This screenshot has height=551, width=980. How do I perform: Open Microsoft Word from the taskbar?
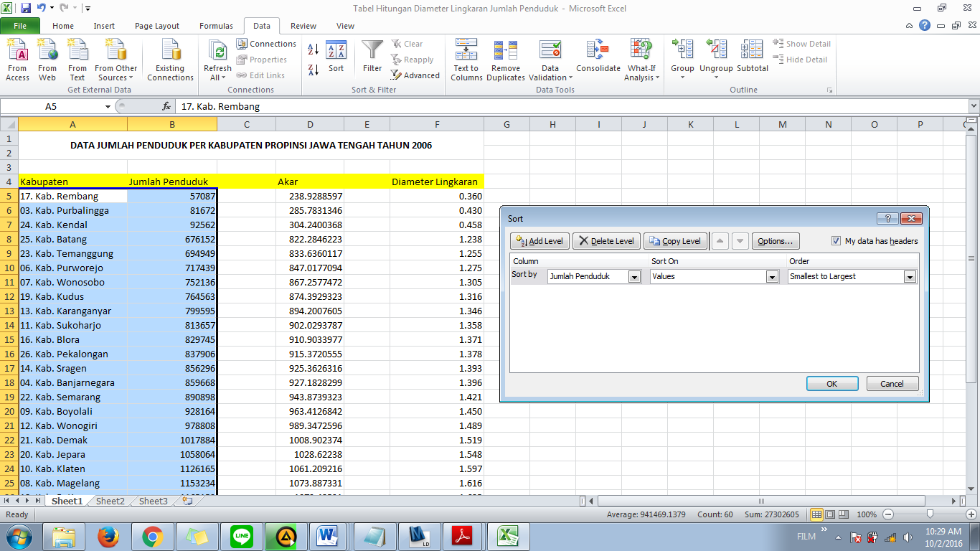(328, 536)
